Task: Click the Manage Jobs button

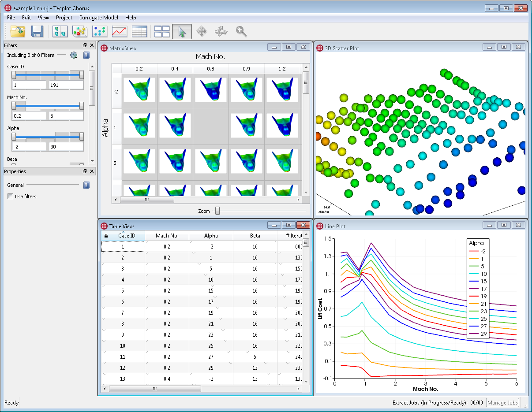Action: point(502,403)
